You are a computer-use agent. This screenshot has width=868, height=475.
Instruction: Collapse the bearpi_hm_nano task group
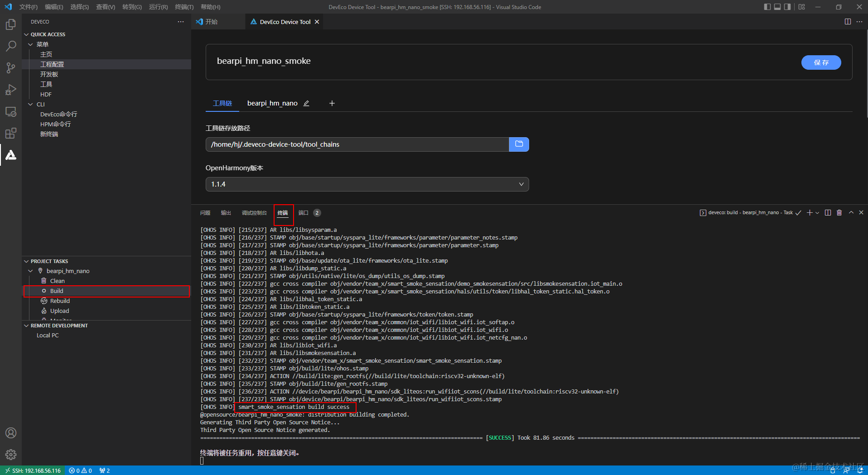click(x=30, y=271)
